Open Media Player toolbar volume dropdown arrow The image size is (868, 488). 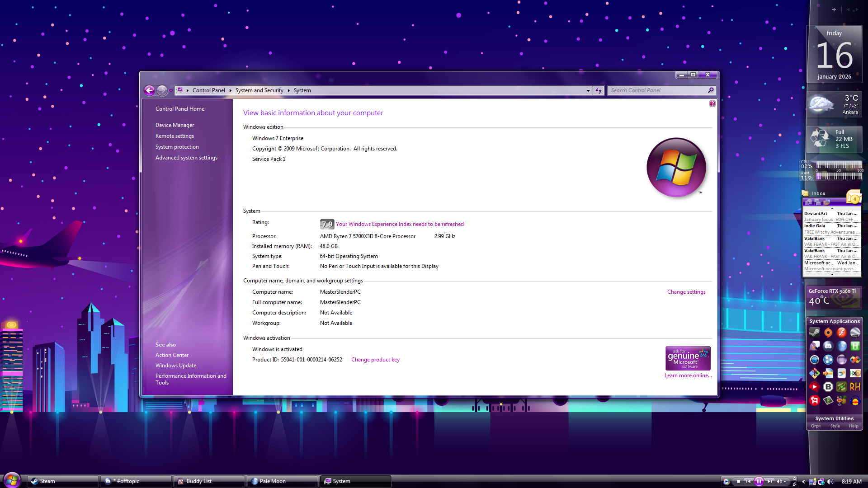pos(785,482)
